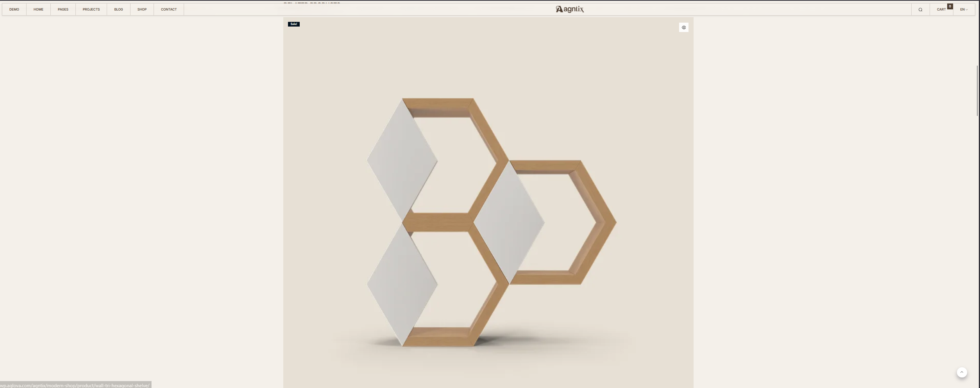Expand the EN language dropdown
This screenshot has width=980, height=388.
(x=963, y=9)
